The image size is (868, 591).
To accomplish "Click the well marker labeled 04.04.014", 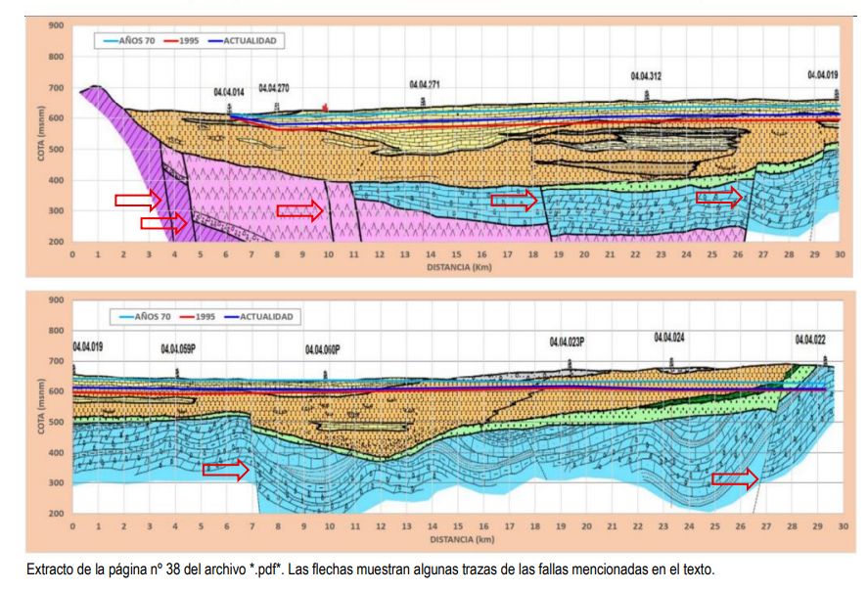I will [229, 109].
